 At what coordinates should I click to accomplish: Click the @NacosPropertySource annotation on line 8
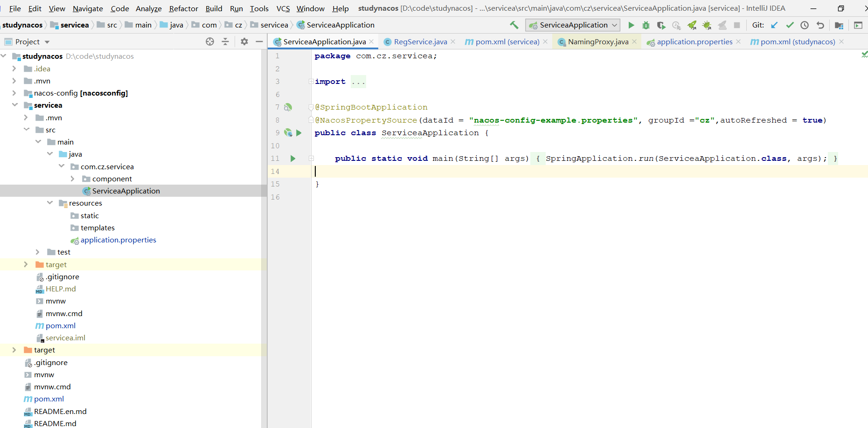pyautogui.click(x=366, y=120)
